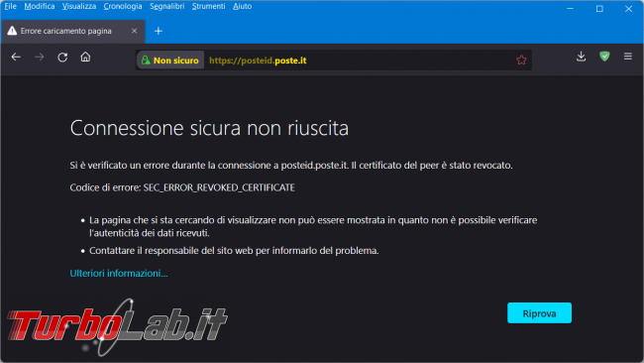
Task: Close the browser window
Action: point(628,8)
